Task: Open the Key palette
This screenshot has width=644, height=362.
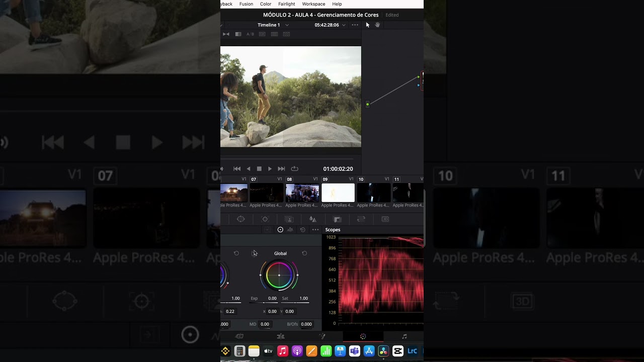Action: pyautogui.click(x=337, y=219)
